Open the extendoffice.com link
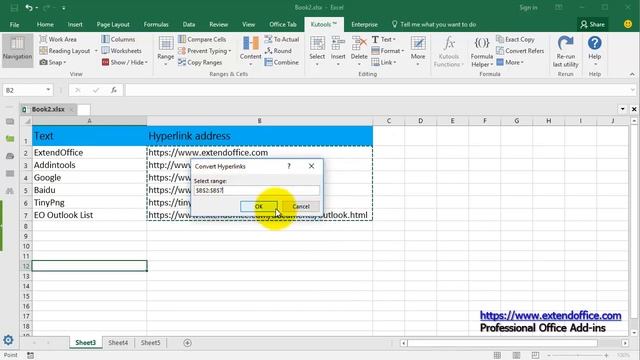Image resolution: width=640 pixels, height=360 pixels. tap(551, 316)
